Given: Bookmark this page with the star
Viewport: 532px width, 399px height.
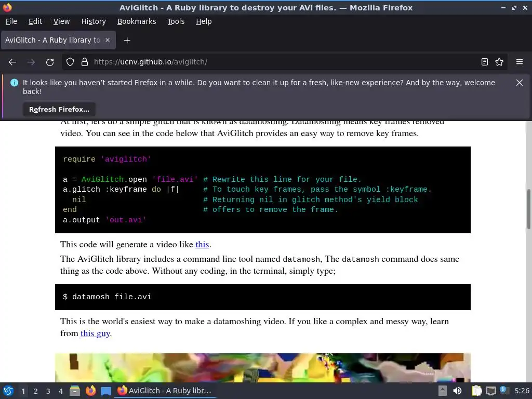Looking at the screenshot, I should coord(499,62).
